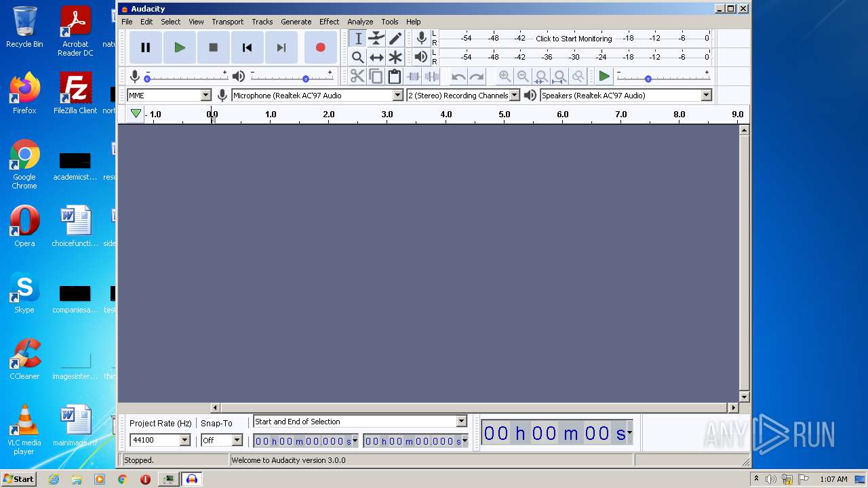The height and width of the screenshot is (488, 868).
Task: Open the Help menu
Action: click(x=414, y=22)
